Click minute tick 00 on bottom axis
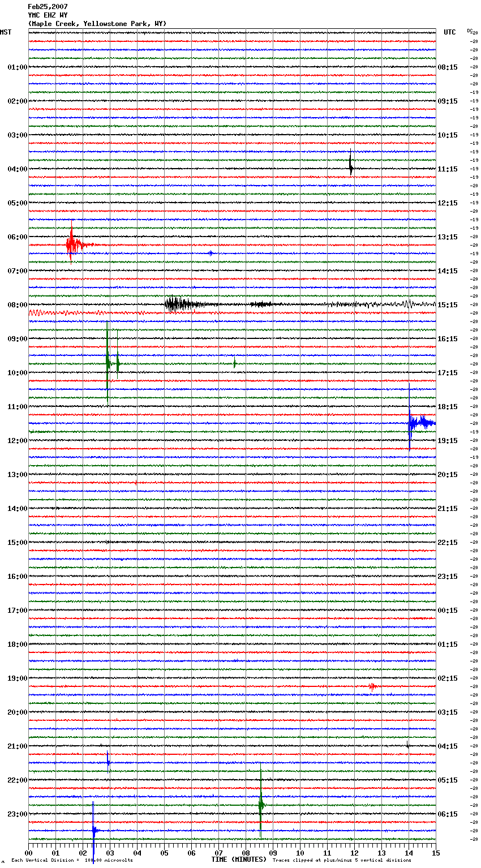Screen dimensions: 481x868 click(x=28, y=853)
